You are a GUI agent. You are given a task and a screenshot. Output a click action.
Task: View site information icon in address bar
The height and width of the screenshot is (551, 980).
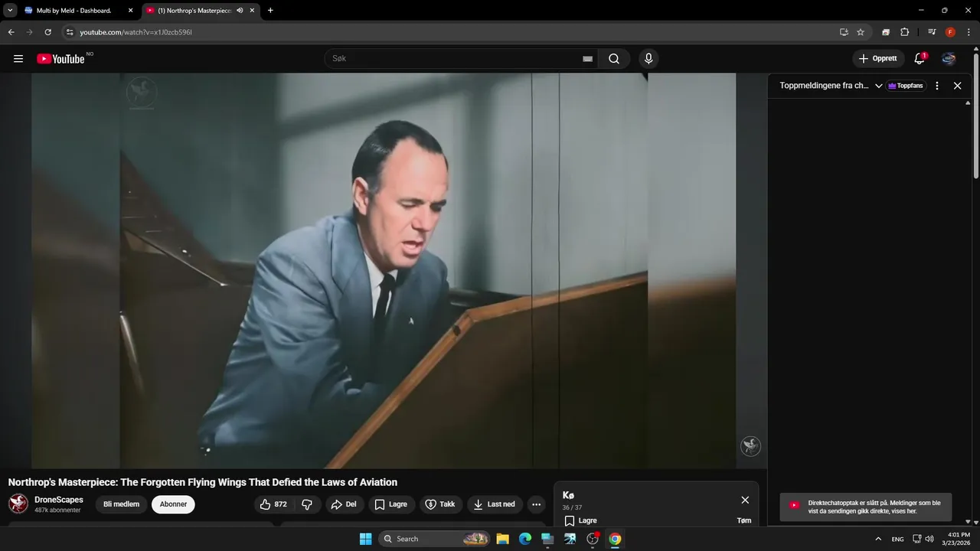click(70, 32)
